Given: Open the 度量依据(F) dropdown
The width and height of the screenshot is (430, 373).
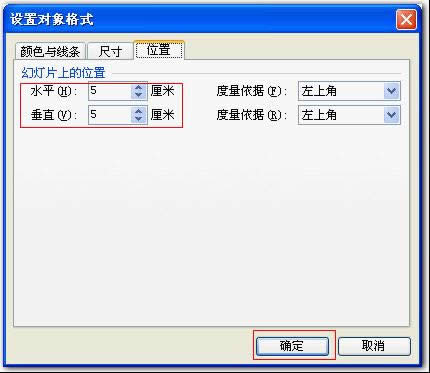Looking at the screenshot, I should coord(349,91).
